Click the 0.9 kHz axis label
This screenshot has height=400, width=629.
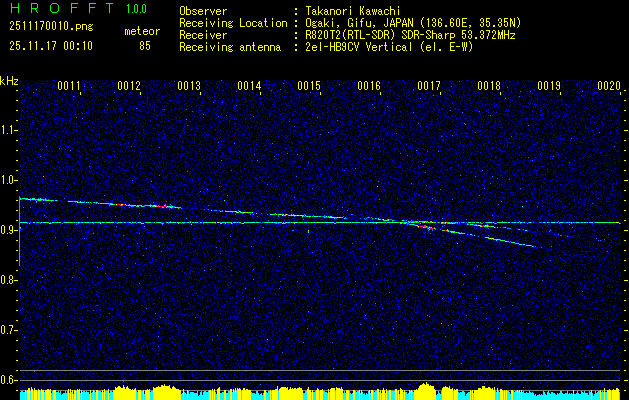(8, 230)
